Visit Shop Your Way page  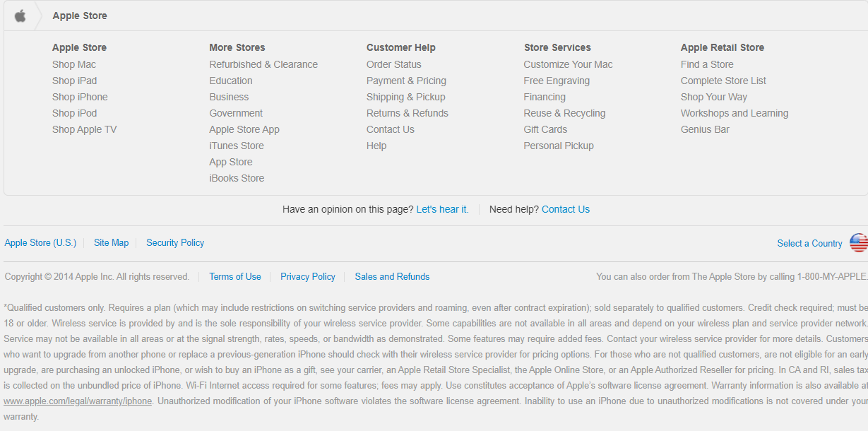coord(714,97)
